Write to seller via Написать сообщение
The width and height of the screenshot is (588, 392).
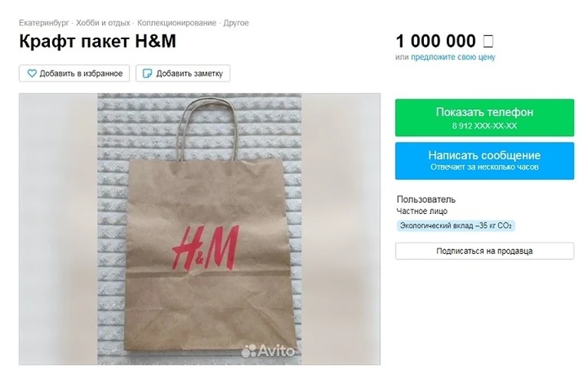tap(485, 161)
